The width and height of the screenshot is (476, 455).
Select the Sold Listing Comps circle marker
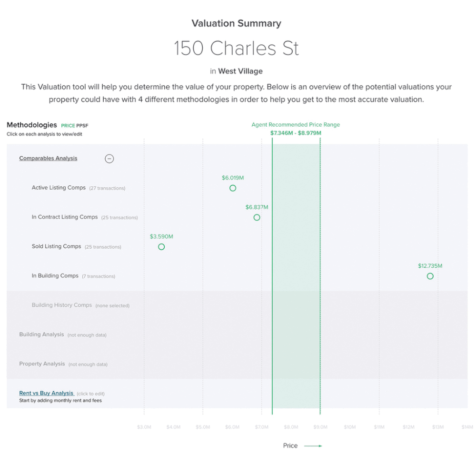(x=161, y=247)
